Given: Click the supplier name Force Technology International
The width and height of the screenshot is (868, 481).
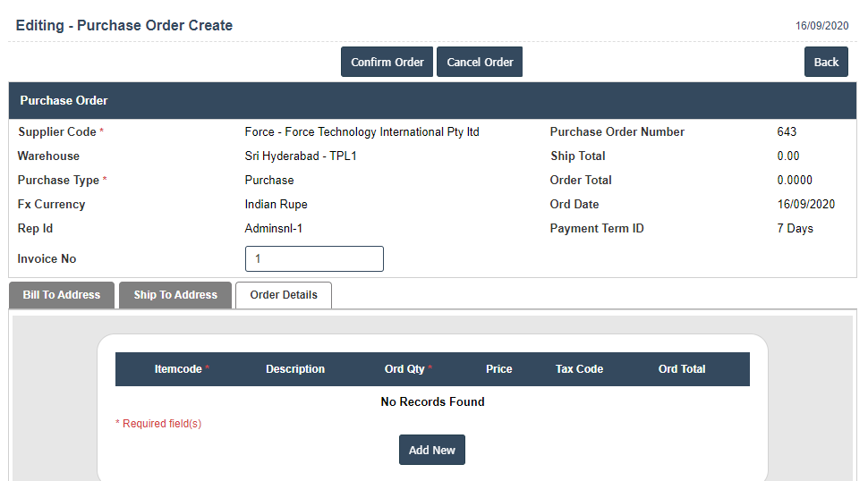Looking at the screenshot, I should 362,132.
